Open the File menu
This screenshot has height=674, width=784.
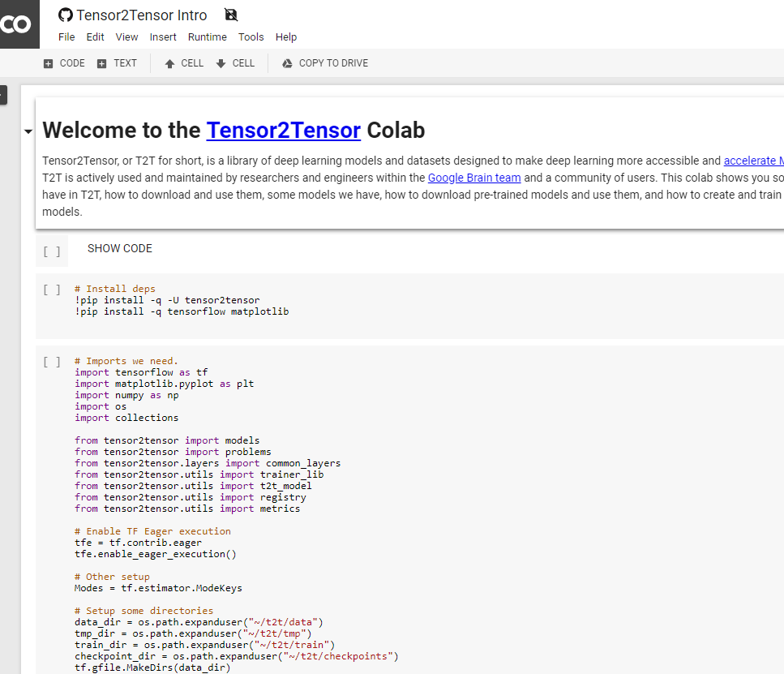click(66, 37)
